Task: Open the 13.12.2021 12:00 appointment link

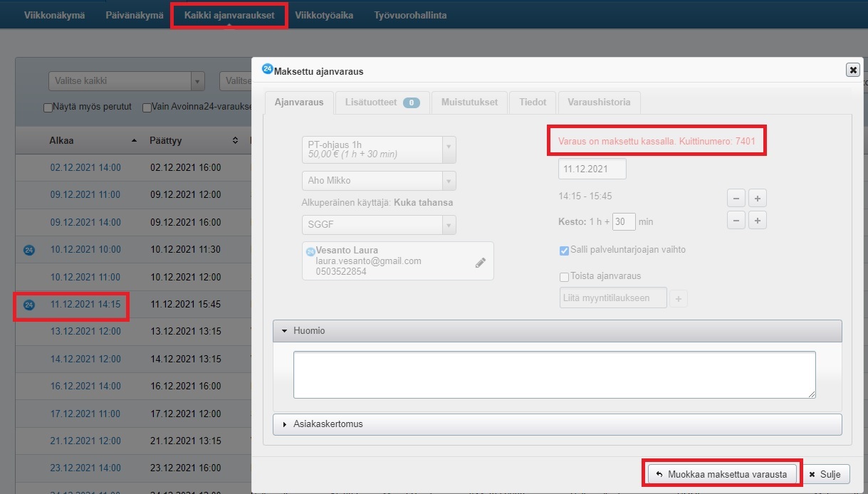Action: 85,332
